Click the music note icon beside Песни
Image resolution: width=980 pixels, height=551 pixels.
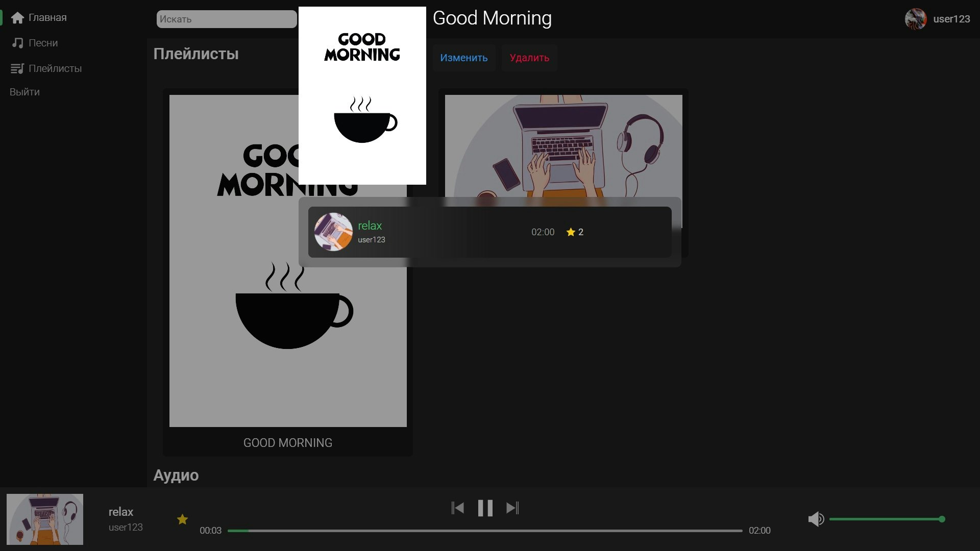click(x=17, y=43)
